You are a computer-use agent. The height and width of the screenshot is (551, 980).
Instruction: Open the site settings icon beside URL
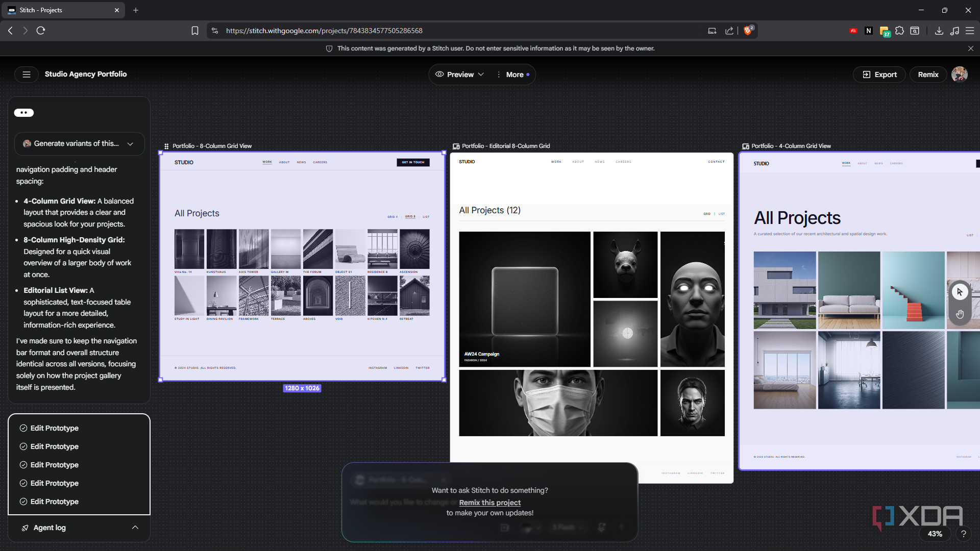tap(215, 31)
